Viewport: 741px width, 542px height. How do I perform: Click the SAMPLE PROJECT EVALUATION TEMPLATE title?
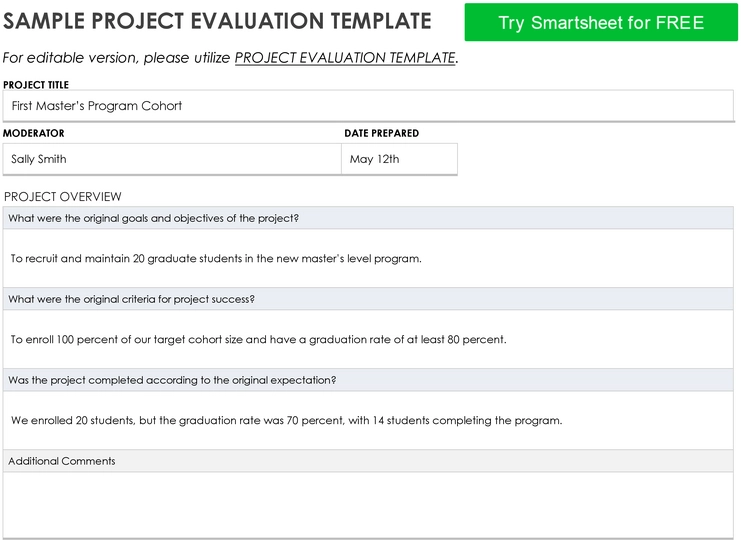(x=217, y=21)
